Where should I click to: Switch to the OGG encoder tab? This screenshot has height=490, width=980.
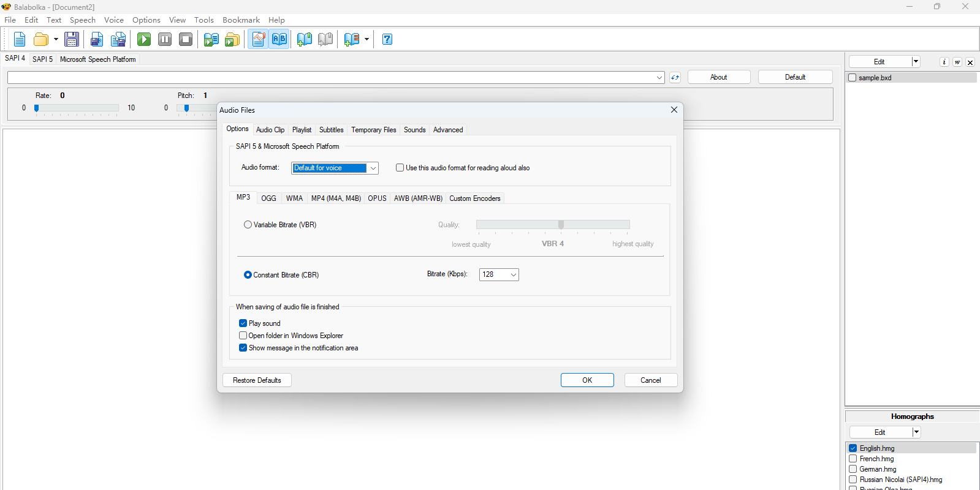point(268,198)
